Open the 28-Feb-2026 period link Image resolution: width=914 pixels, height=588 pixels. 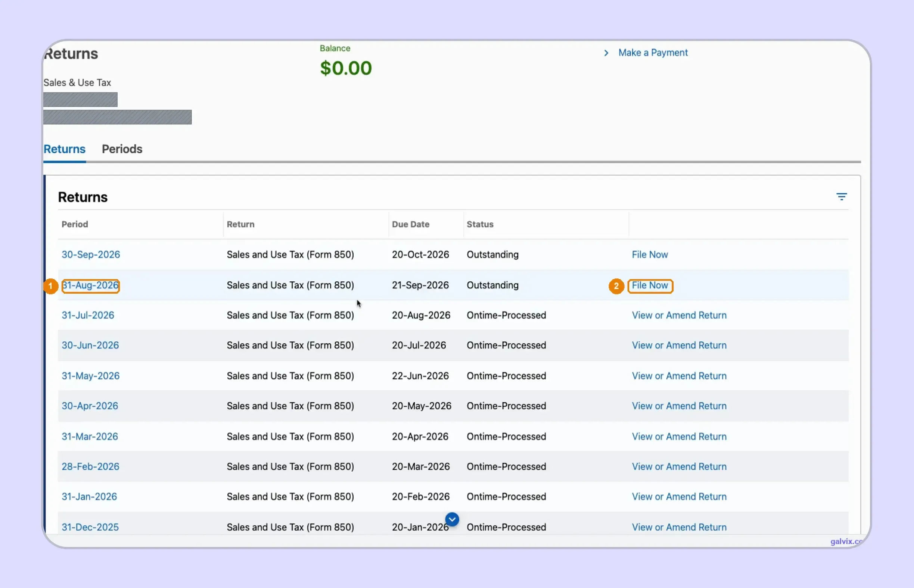click(91, 467)
